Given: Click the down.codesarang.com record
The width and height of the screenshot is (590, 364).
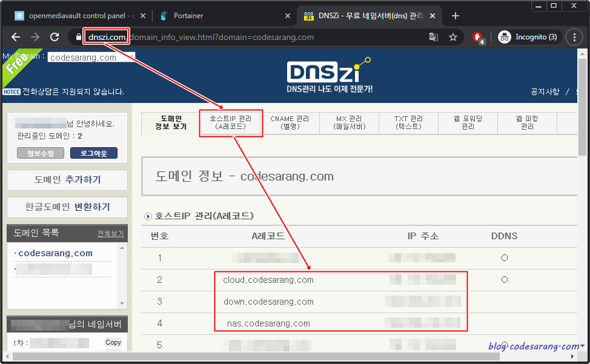Looking at the screenshot, I should point(268,302).
